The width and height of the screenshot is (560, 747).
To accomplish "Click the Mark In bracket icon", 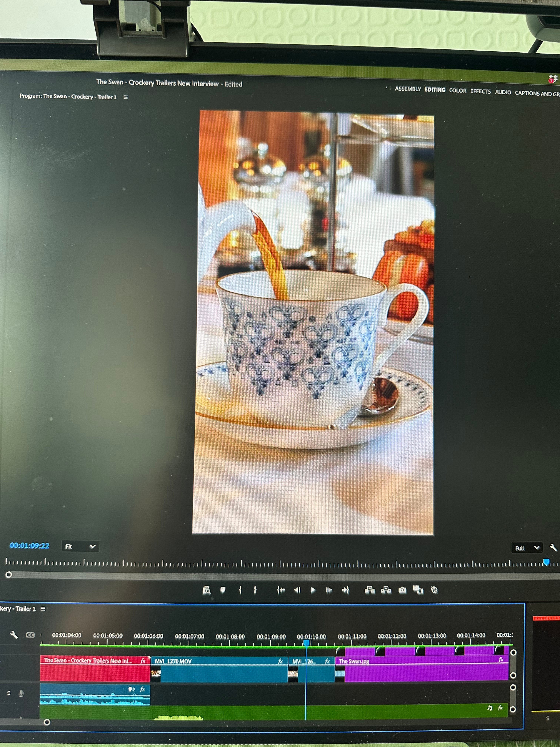I will pyautogui.click(x=240, y=590).
